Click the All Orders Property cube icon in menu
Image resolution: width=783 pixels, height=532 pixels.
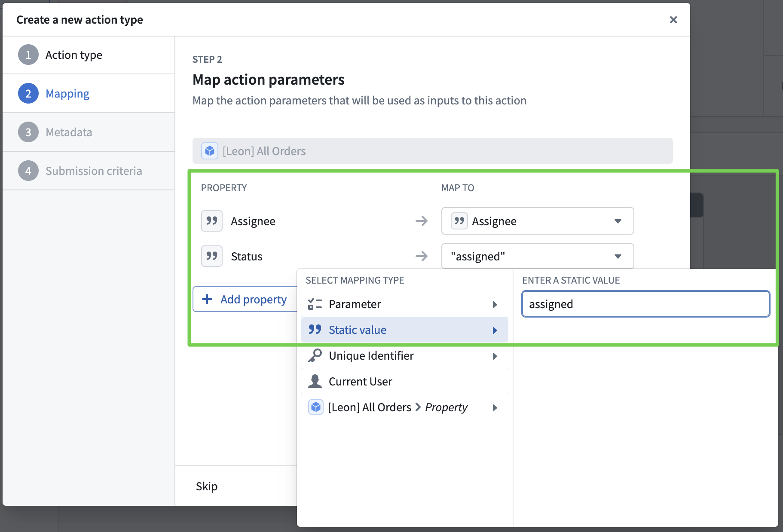[316, 407]
